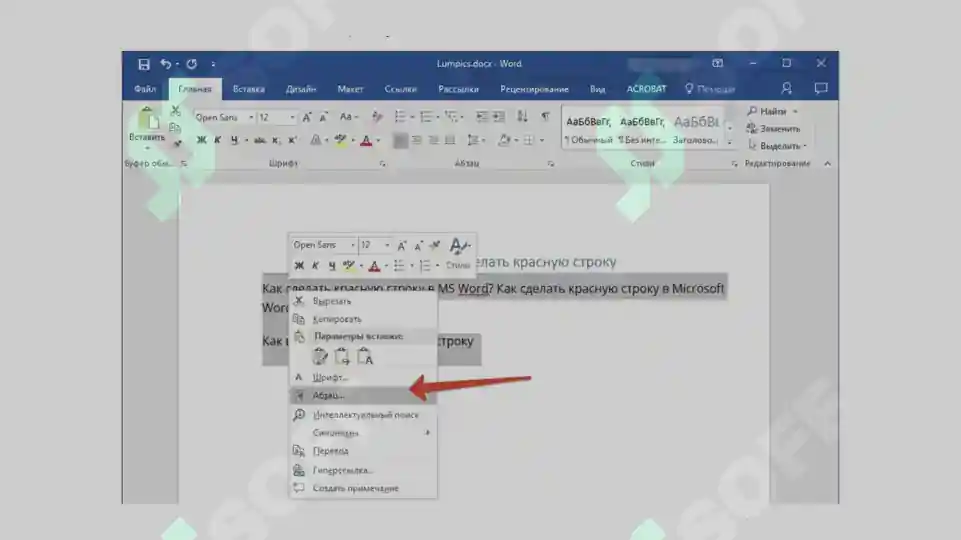
Task: Toggle Italic К in the ribbon
Action: [x=218, y=141]
